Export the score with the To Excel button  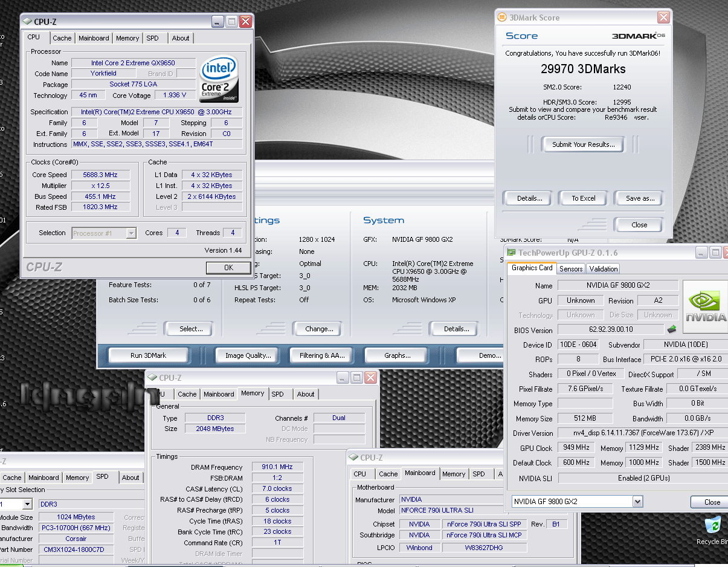(584, 198)
